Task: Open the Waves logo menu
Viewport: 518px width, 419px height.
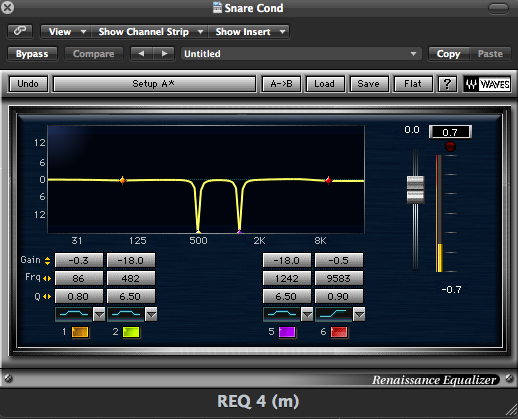Action: pos(487,84)
